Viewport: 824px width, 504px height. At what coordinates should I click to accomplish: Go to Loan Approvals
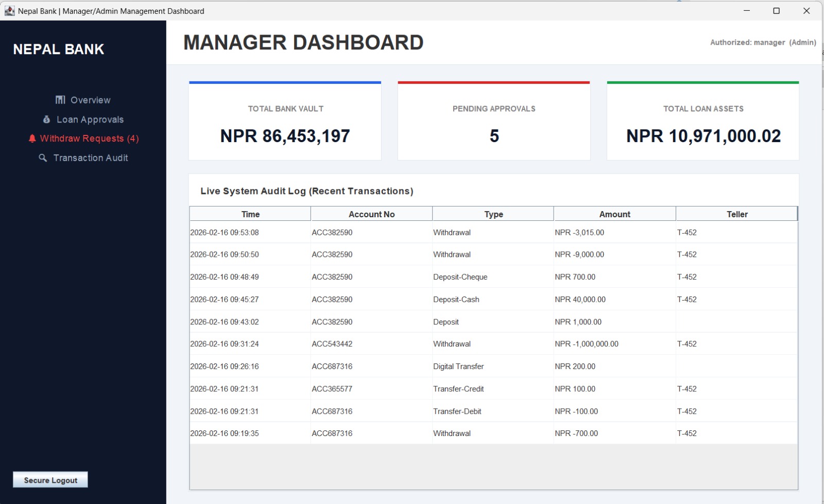click(83, 119)
